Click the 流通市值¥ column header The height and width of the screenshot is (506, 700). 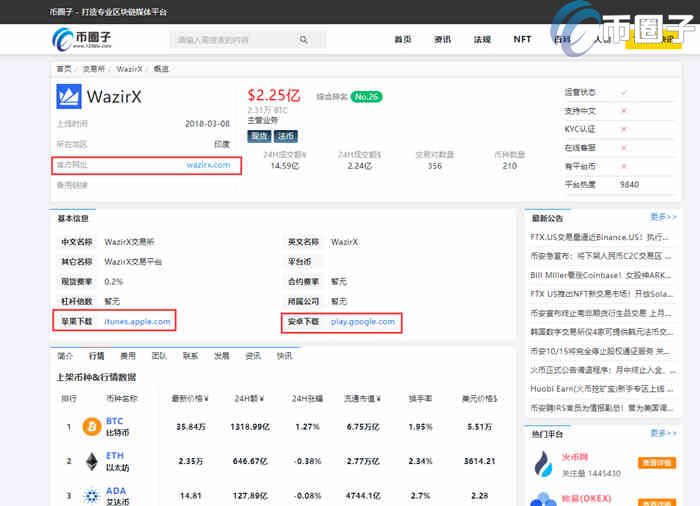click(362, 398)
